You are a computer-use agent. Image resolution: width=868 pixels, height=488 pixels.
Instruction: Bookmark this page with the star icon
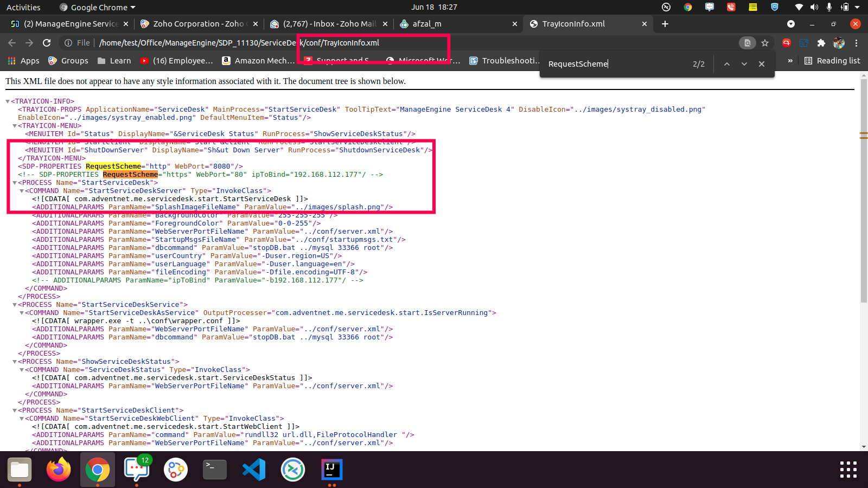coord(765,43)
